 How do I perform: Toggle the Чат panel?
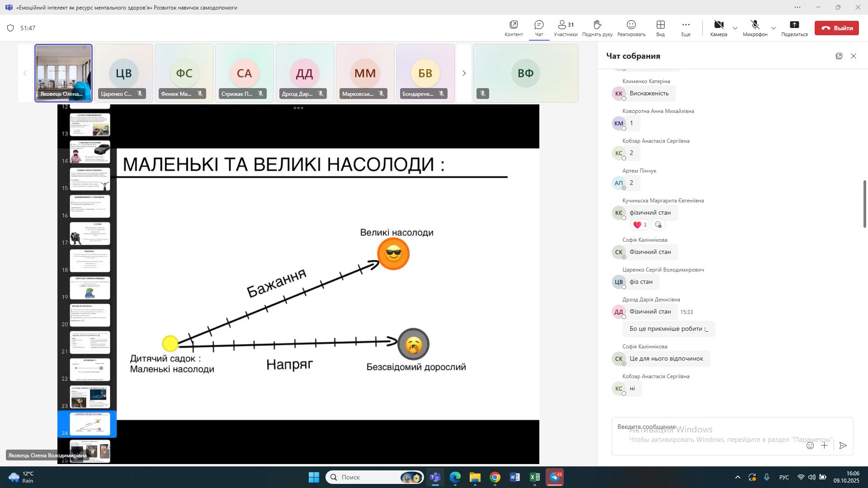[539, 28]
